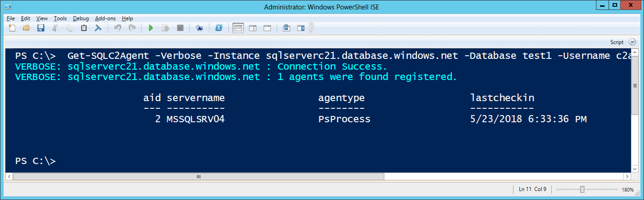Expand the Script pane with the chevron
The height and width of the screenshot is (200, 644).
pyautogui.click(x=632, y=42)
